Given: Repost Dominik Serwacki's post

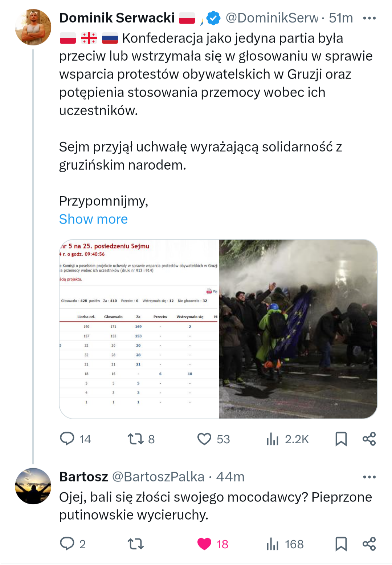Looking at the screenshot, I should 136,439.
